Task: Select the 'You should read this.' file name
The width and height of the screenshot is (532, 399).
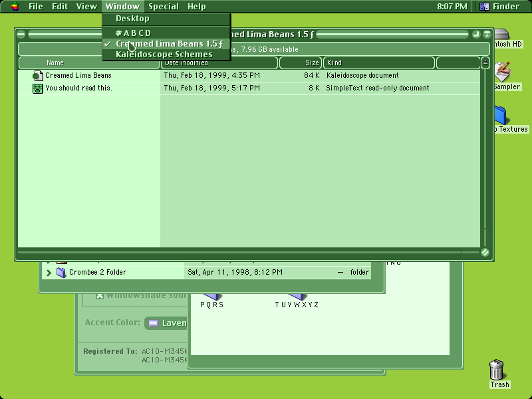Action: (78, 88)
